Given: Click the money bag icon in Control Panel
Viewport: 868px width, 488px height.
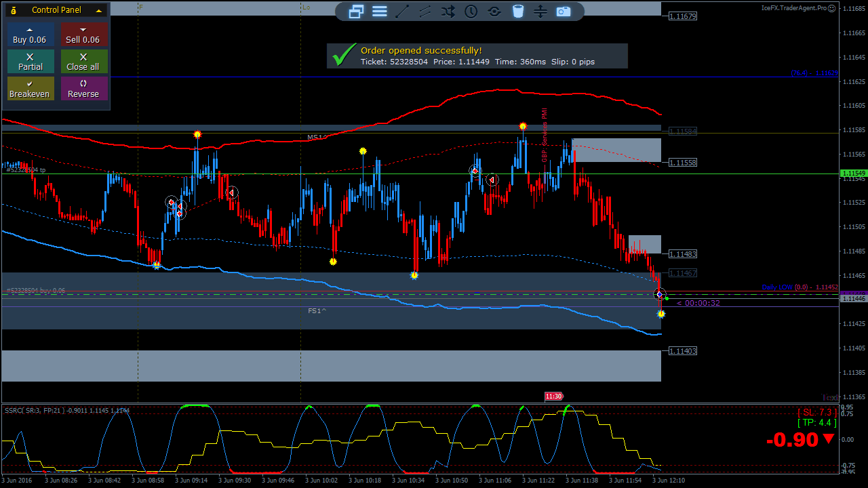Looking at the screenshot, I should pyautogui.click(x=14, y=10).
